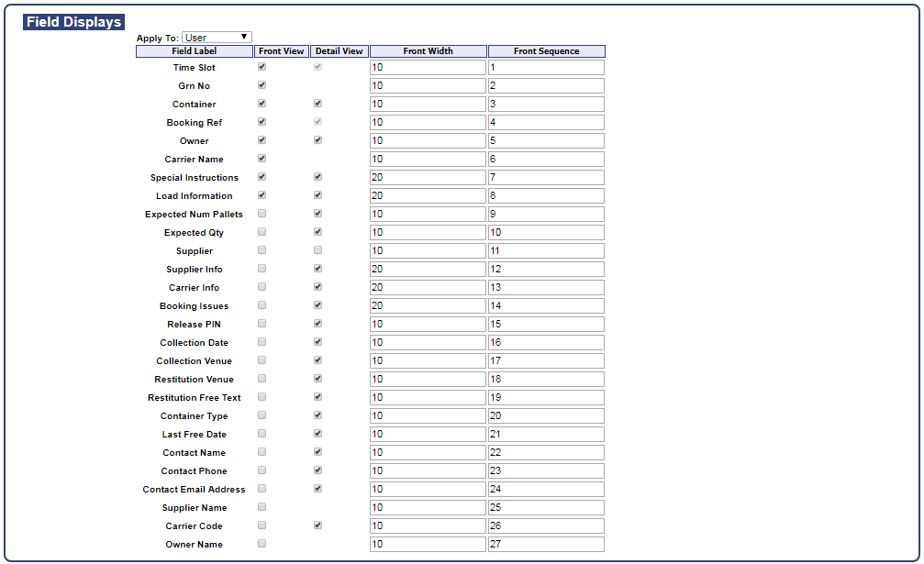Uncheck Detail View for Collection Date
The image size is (924, 564).
pos(317,341)
